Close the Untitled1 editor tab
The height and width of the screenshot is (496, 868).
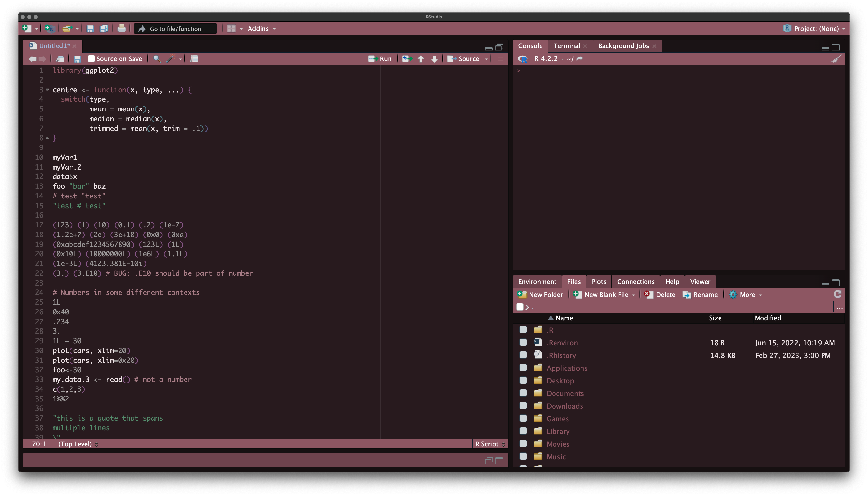point(75,46)
